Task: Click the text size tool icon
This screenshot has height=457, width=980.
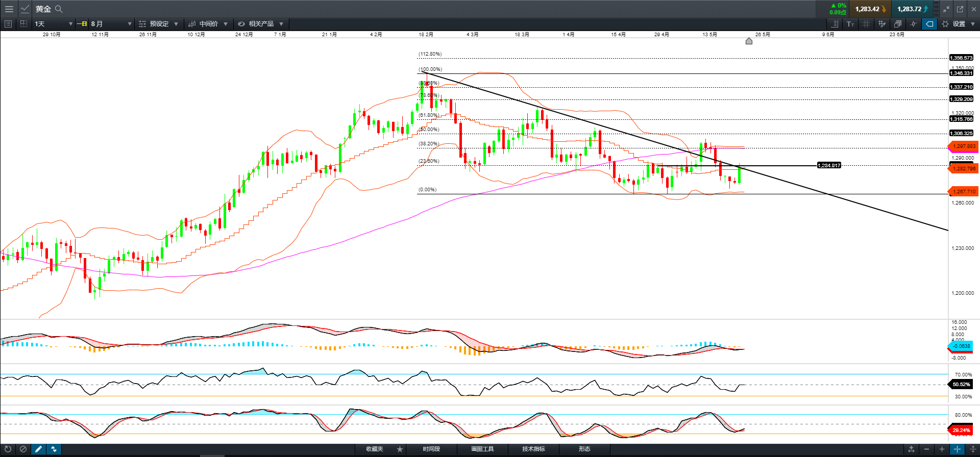Action: click(x=850, y=24)
